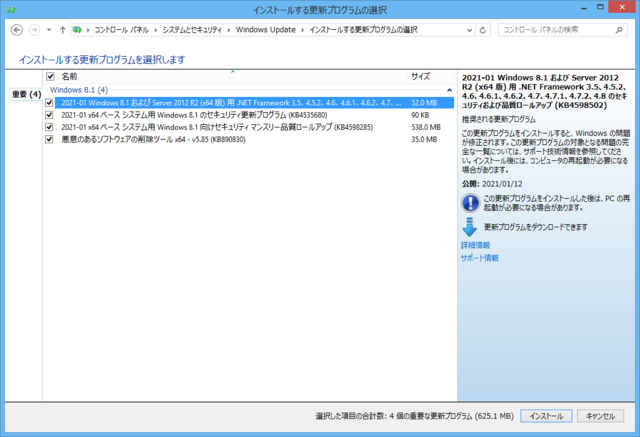
Task: Close the window with the red X
Action: 622,7
